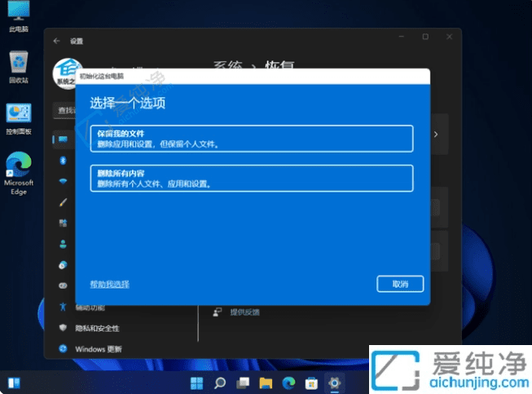Select the accessibility figure icon in sidebar
The image size is (532, 394).
coord(63,307)
